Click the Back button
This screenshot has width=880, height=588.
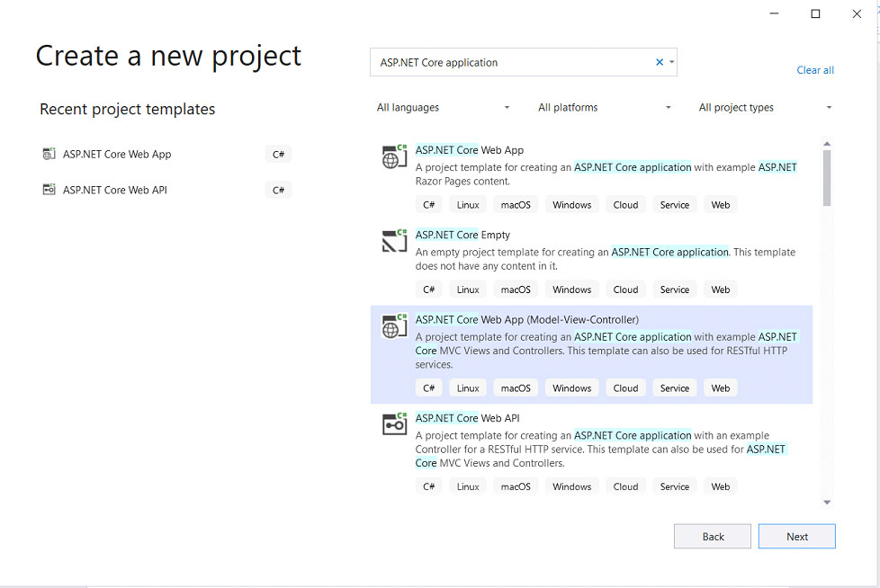[713, 537]
